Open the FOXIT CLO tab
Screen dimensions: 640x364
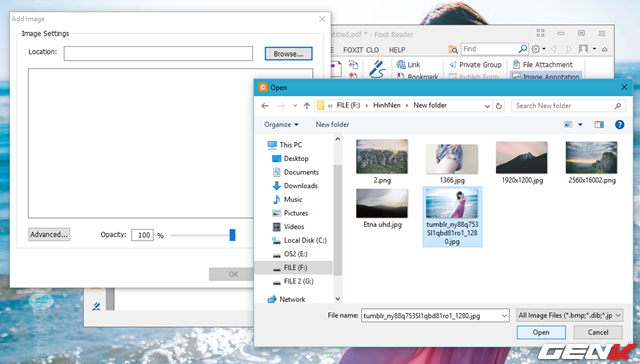pyautogui.click(x=361, y=50)
